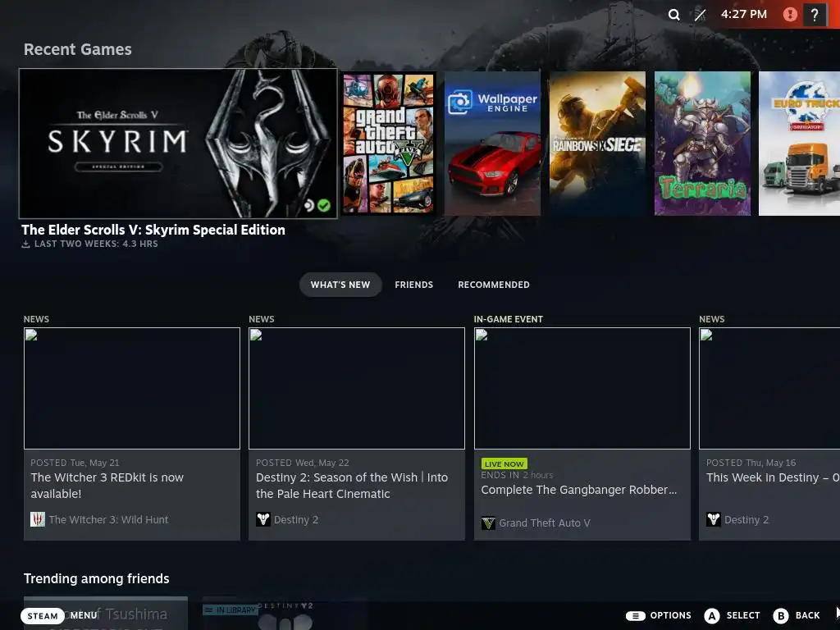Open the GTA V in-game event image
840x630 pixels.
click(582, 388)
